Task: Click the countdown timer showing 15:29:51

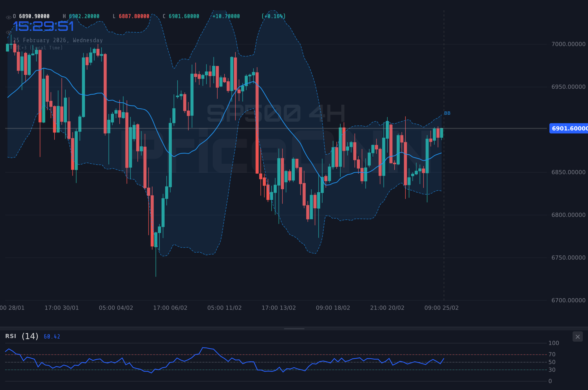Action: 43,26
